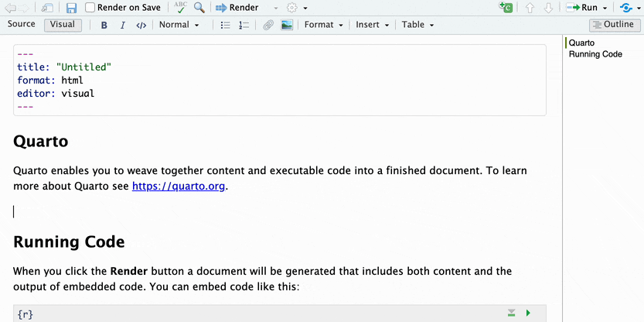Toggle the Outline pane
This screenshot has height=322, width=644.
tap(612, 25)
